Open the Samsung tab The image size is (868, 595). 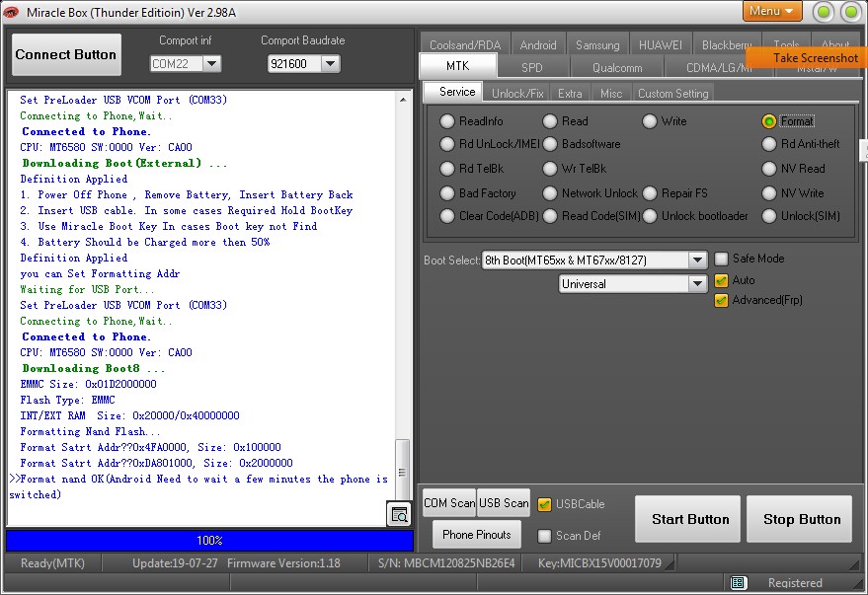pos(597,44)
